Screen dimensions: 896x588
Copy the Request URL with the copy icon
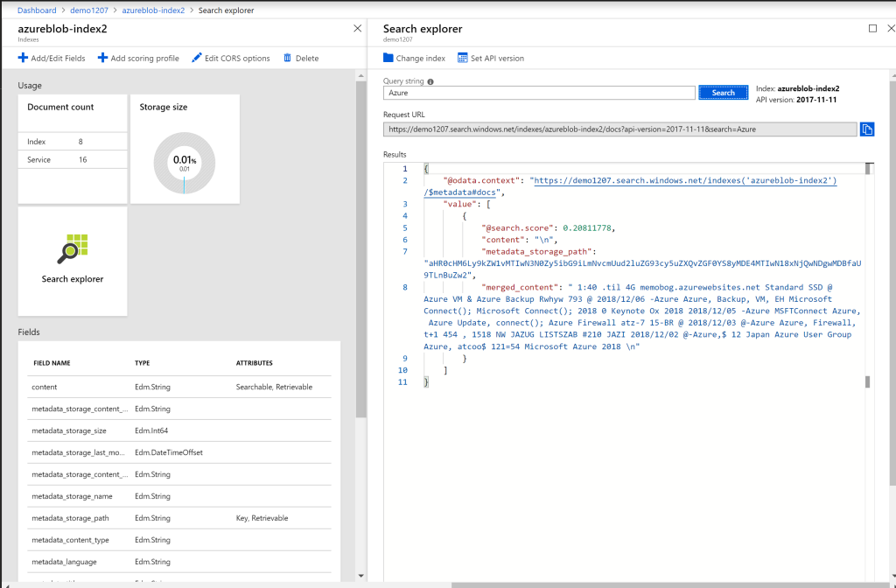point(867,129)
